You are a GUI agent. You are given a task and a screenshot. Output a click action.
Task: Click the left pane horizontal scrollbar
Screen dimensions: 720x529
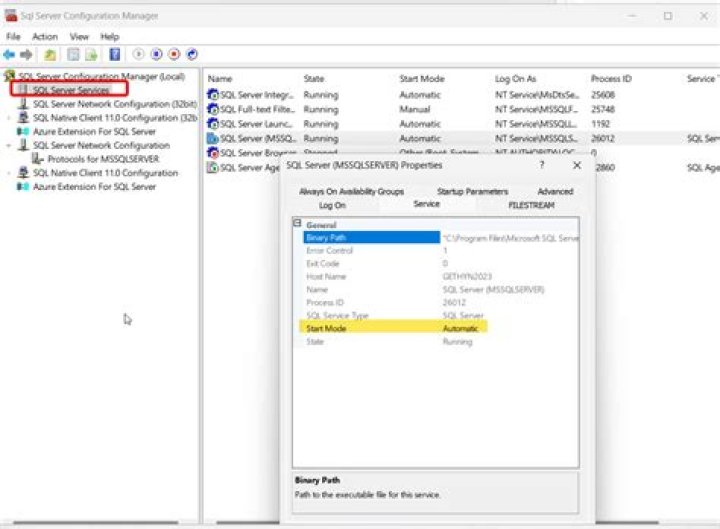point(96,523)
